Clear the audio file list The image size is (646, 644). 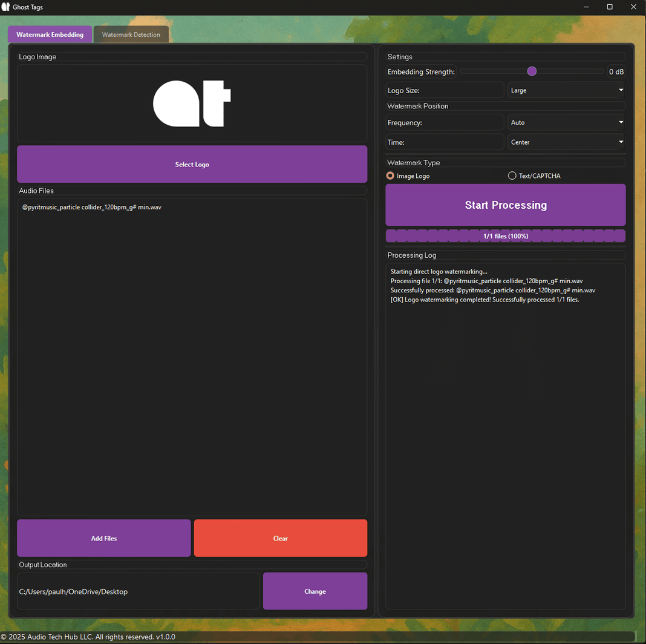280,538
